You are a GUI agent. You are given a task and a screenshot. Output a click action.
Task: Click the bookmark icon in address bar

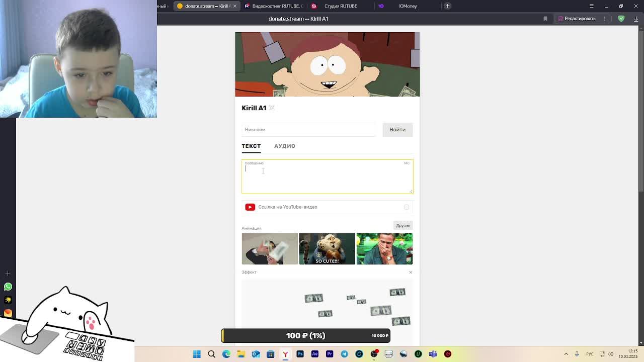[x=545, y=19]
